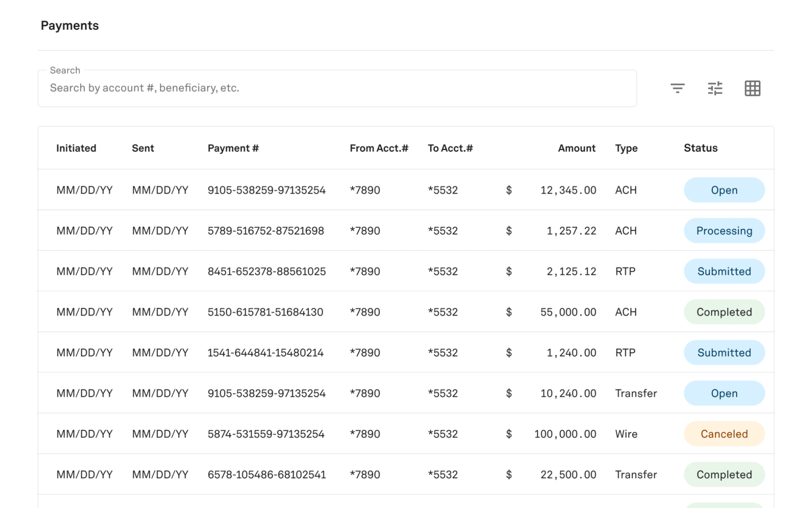This screenshot has width=812, height=508.
Task: Click Submitted status on the 2,125.12 RTP payment
Action: (x=724, y=271)
